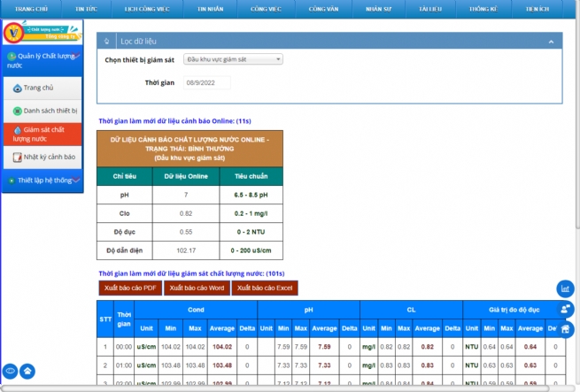The height and width of the screenshot is (392, 580).
Task: Click the floating chart statistics icon
Action: tap(565, 289)
